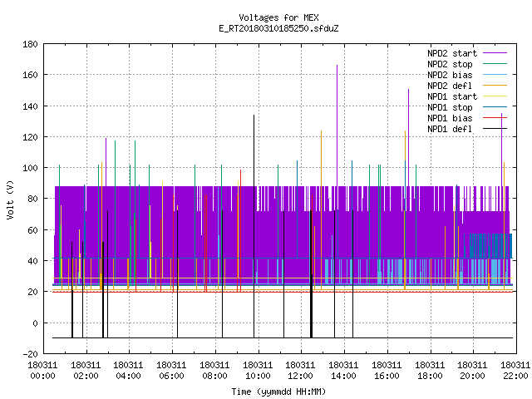This screenshot has height=399, width=532.
Task: Click the NPD2 start purple legend line
Action: click(x=495, y=53)
